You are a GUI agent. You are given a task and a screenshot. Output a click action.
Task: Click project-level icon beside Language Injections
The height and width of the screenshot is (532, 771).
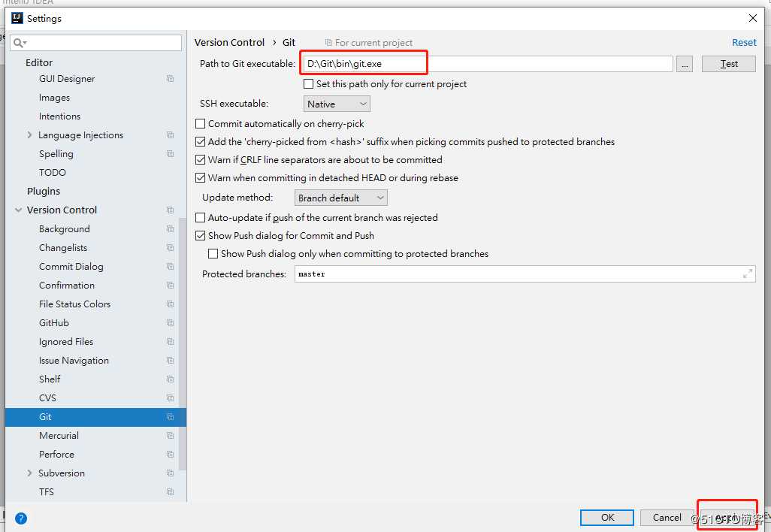(170, 135)
